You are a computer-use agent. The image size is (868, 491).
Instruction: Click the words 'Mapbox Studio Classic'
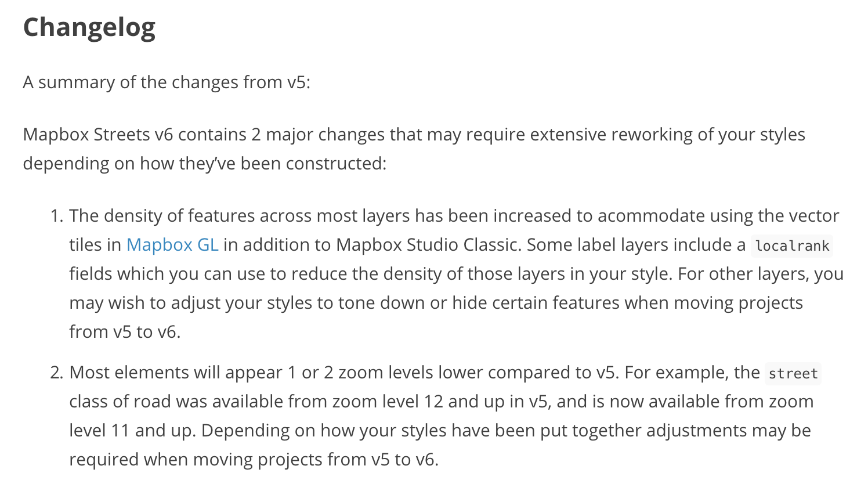point(426,245)
